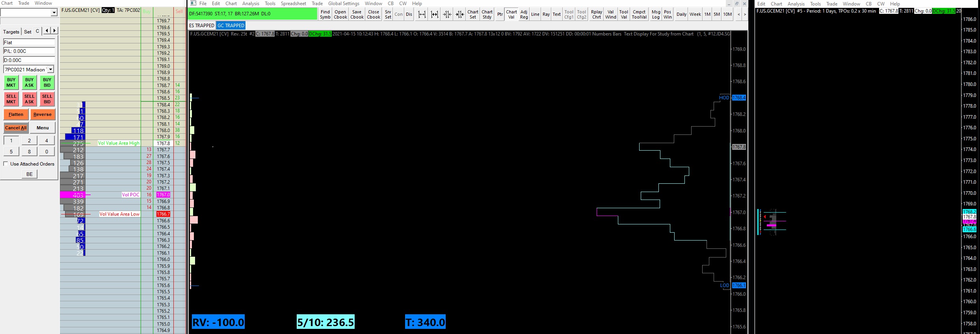Click the BUY BID button
Image resolution: width=980 pixels, height=334 pixels.
pyautogui.click(x=47, y=82)
